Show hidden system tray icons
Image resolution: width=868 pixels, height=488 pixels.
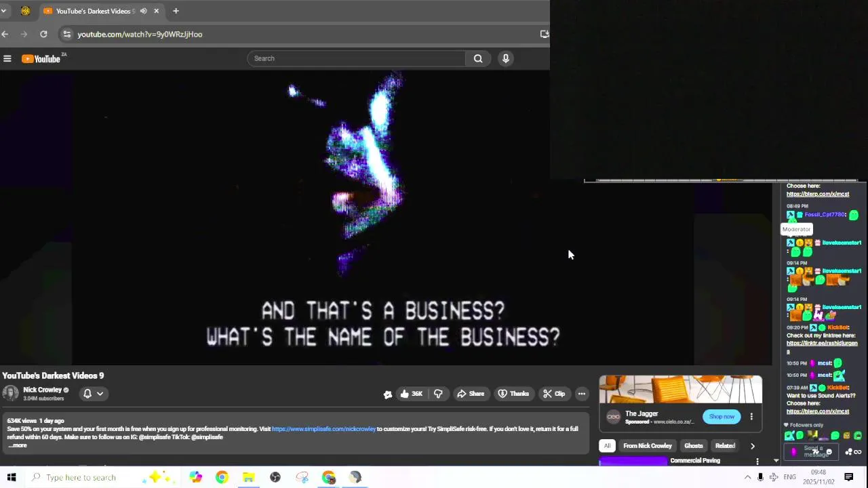748,477
